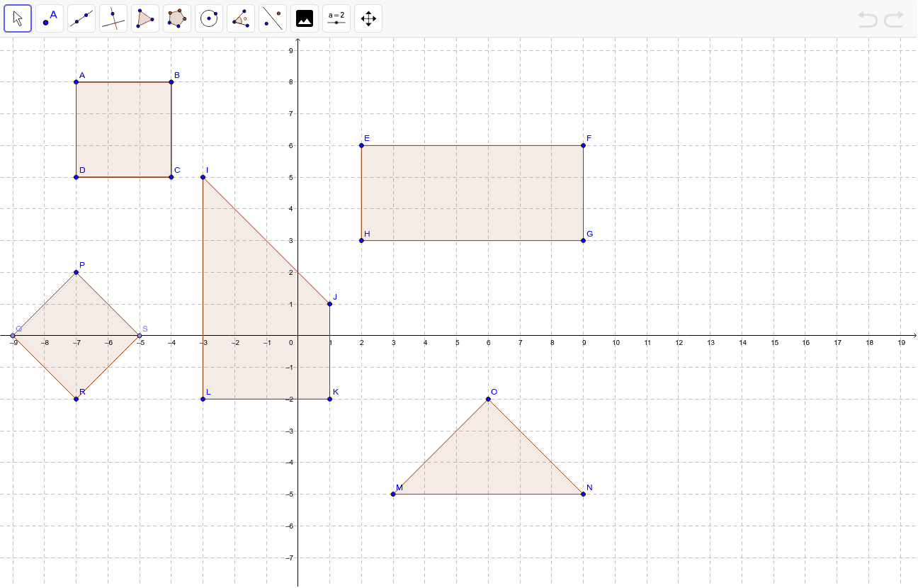Click point A of the square

[x=76, y=82]
